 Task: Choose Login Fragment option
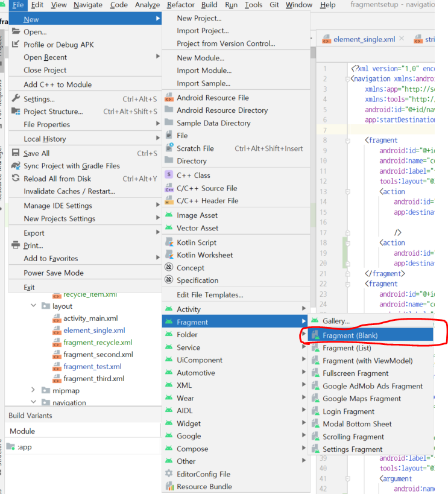[x=370, y=411]
